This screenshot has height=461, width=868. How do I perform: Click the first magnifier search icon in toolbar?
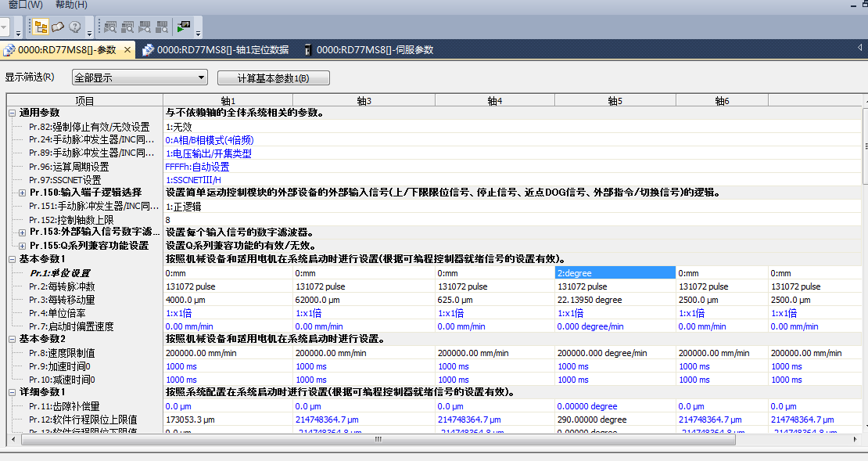110,27
